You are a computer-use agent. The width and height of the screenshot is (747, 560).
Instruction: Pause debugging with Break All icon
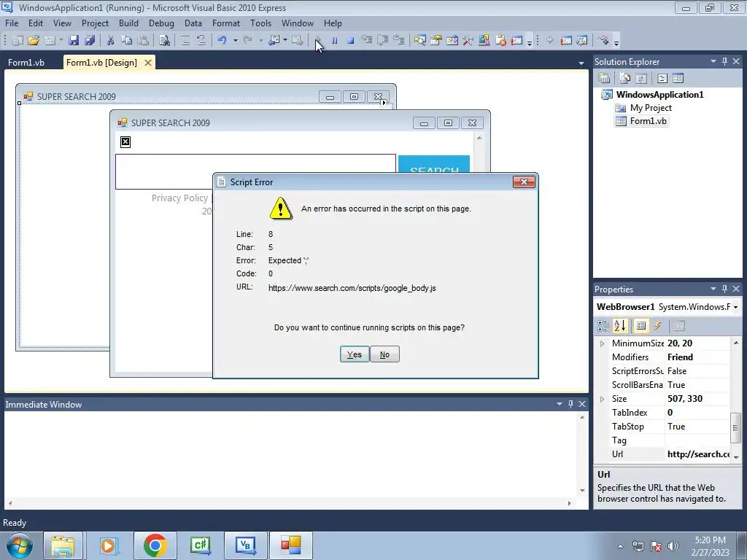[334, 41]
